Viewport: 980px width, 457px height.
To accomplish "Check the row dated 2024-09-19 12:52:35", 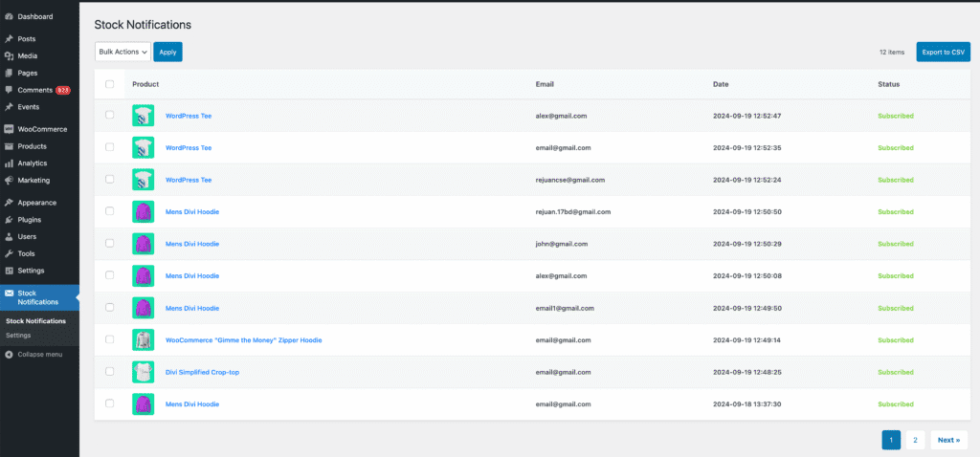I will [110, 146].
